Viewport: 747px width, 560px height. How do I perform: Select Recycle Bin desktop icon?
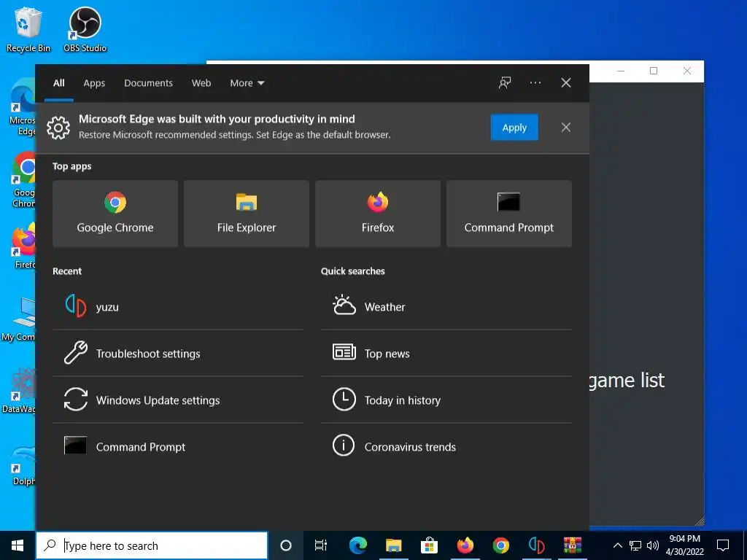click(28, 29)
